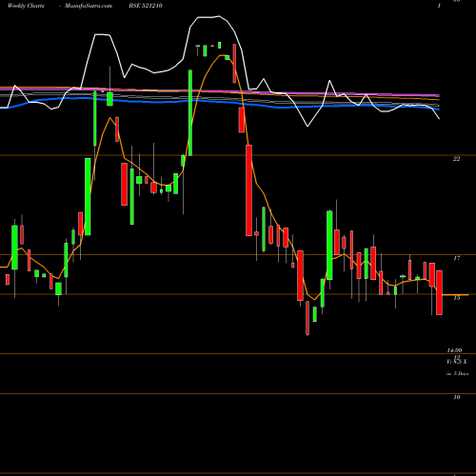This screenshot has width=476, height=476.
Task: Click the 'BSE 521210' symbol text
Action: coord(145,6)
